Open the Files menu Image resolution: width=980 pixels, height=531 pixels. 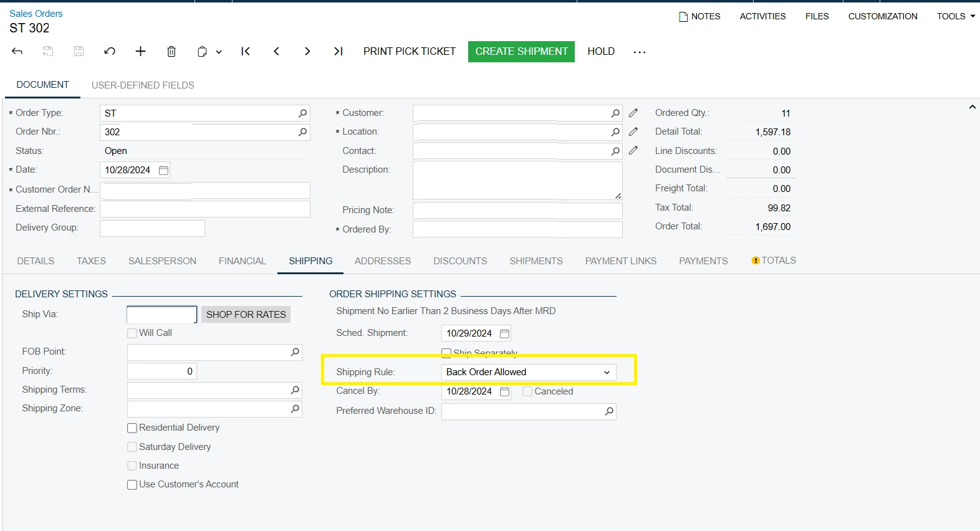(817, 16)
